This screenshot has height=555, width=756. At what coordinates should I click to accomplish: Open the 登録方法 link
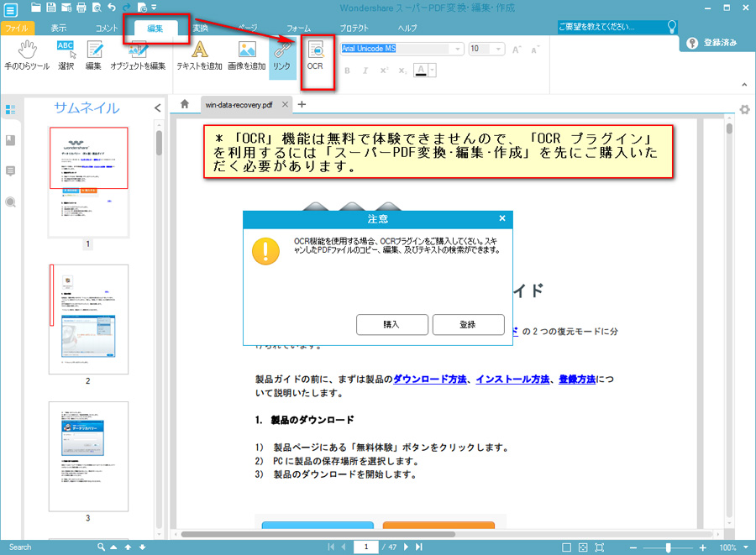pos(577,380)
